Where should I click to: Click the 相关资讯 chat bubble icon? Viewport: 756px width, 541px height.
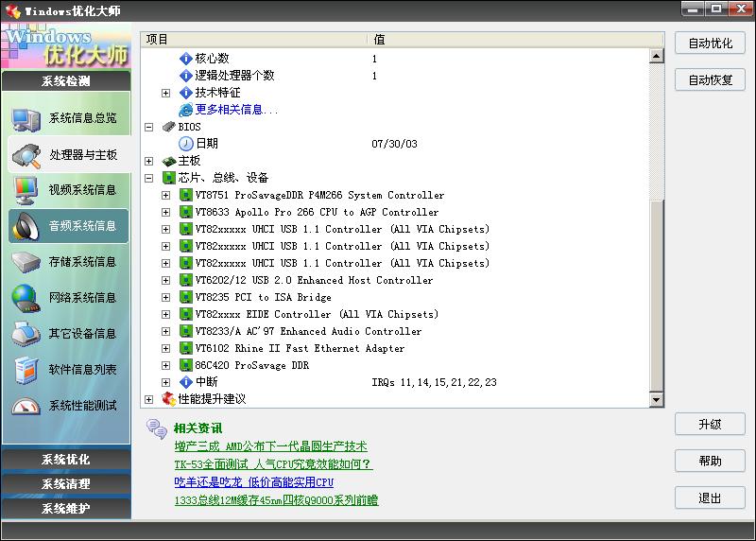tap(157, 429)
